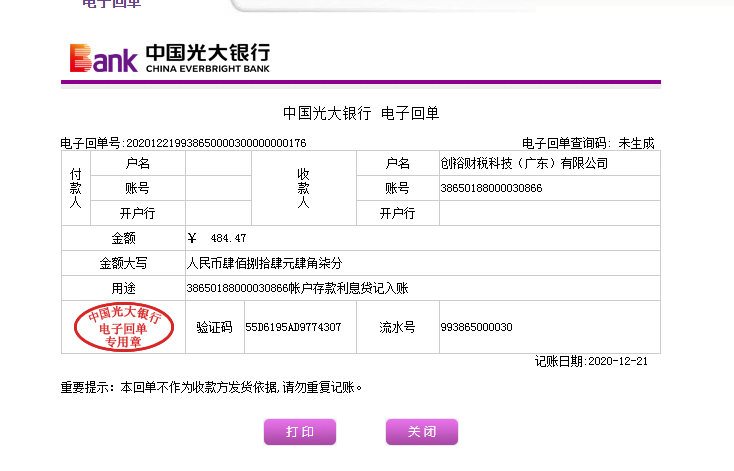Click the empty payee 开户行 value cell
This screenshot has width=734, height=471.
tap(550, 213)
